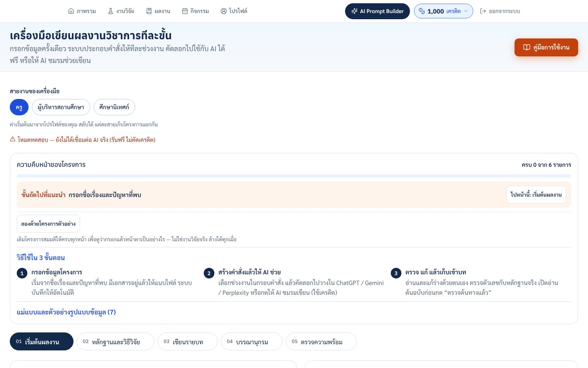Open กิจกรรม calendar icon in navbar
The image size is (588, 368).
click(x=196, y=11)
